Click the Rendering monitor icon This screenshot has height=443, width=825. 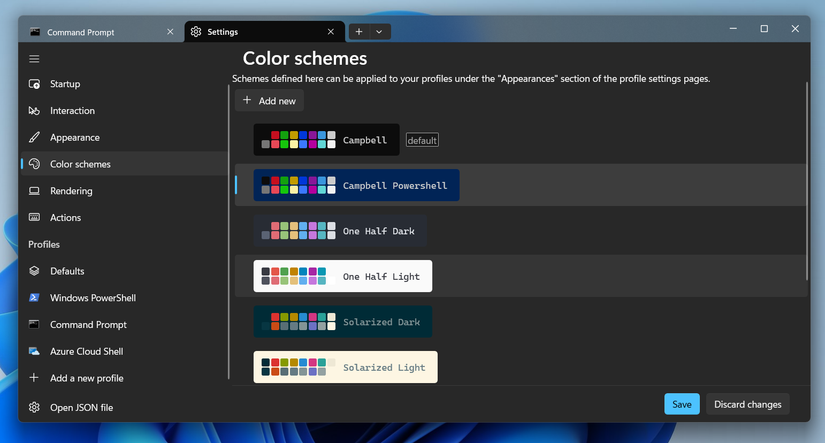(x=34, y=191)
